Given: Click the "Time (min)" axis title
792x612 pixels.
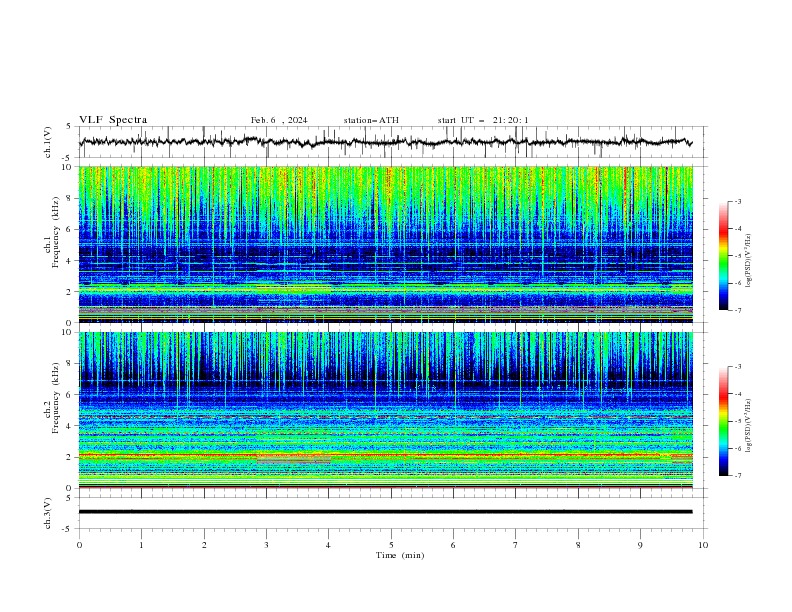Looking at the screenshot, I should pos(400,555).
